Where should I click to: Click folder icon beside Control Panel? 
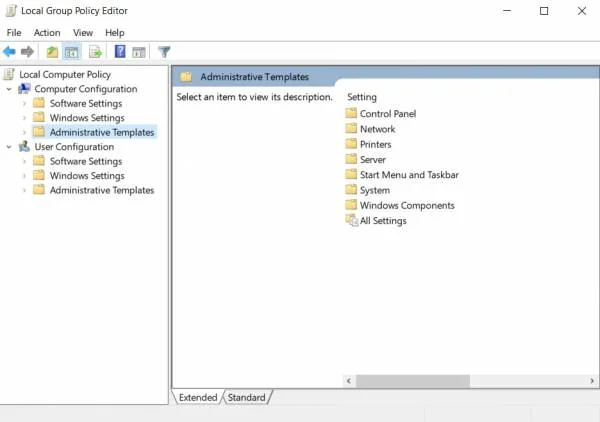351,113
